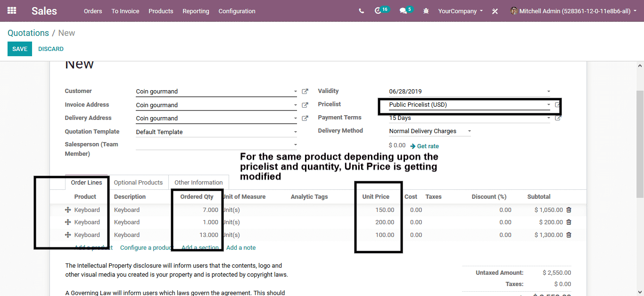Expand the Delivery Method dropdown
This screenshot has width=644, height=296.
coord(469,131)
